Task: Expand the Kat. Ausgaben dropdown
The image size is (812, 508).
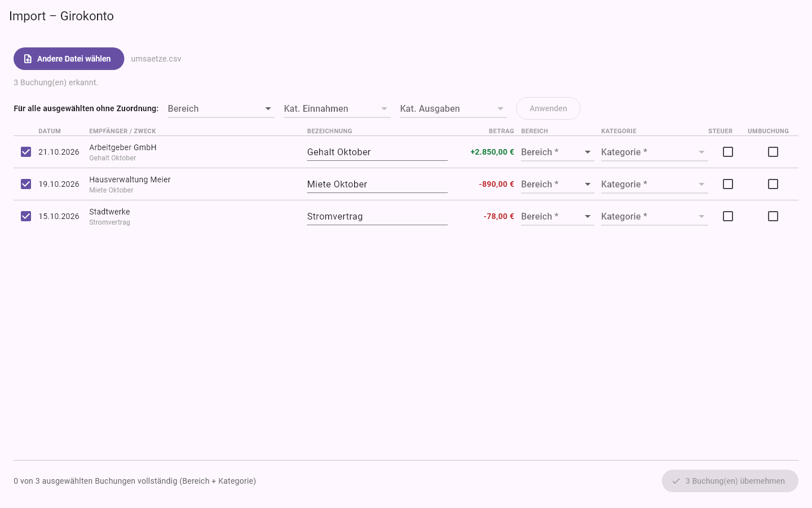Action: click(453, 108)
